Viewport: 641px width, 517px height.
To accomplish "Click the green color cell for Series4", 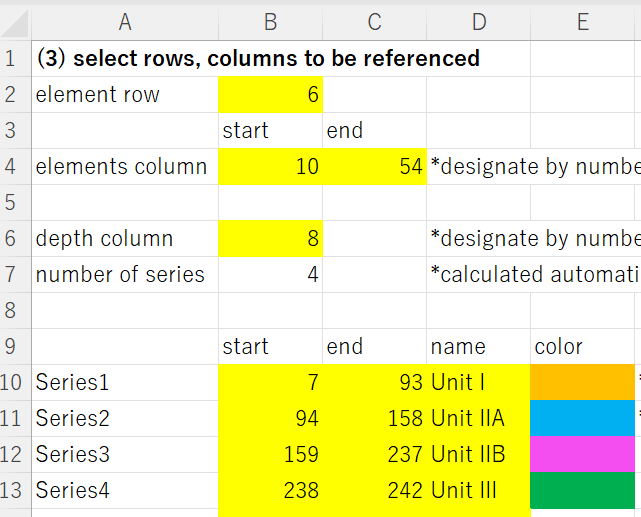I will (583, 490).
